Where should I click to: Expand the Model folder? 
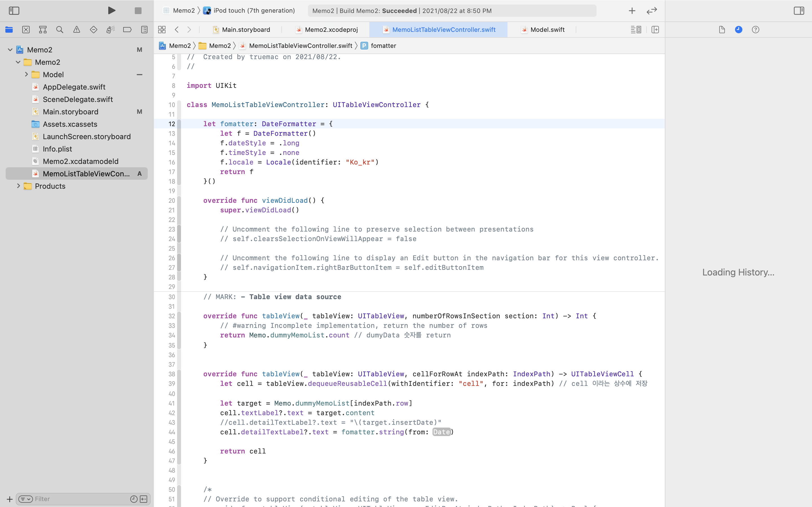pyautogui.click(x=26, y=74)
